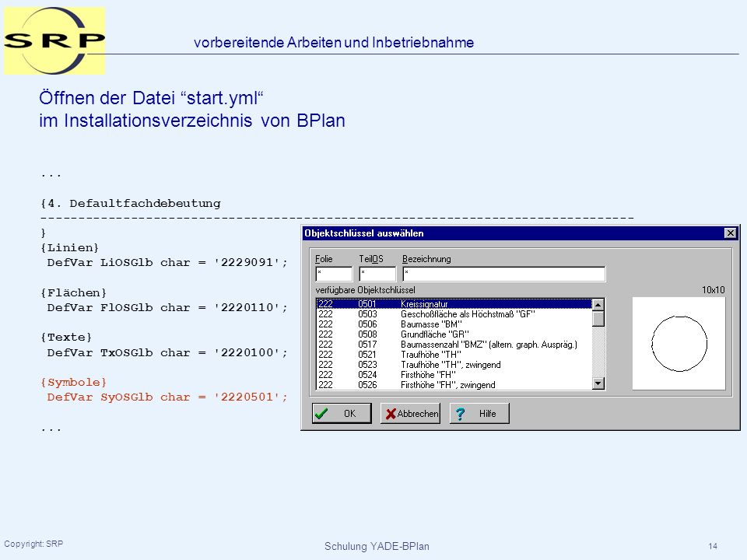Select row 0523 Traufhöhe "TH", zwingend
Image resolution: width=747 pixels, height=560 pixels.
pos(454,365)
